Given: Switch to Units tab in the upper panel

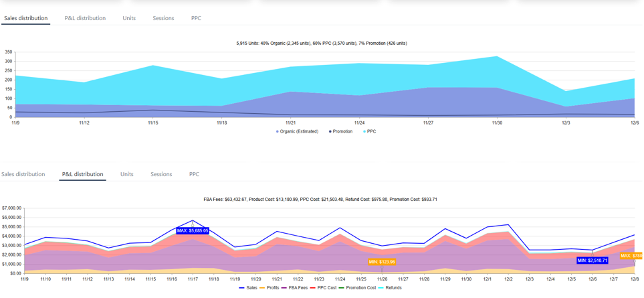Looking at the screenshot, I should [x=129, y=18].
